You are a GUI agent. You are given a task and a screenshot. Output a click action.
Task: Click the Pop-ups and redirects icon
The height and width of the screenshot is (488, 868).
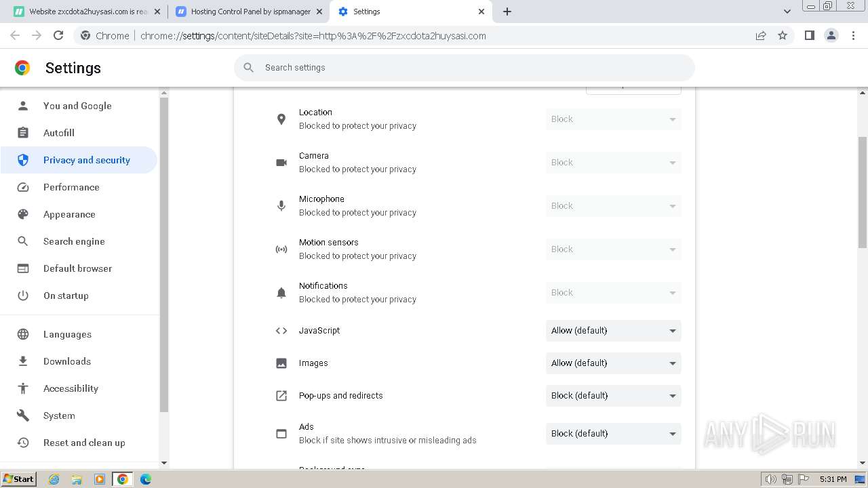pos(281,396)
